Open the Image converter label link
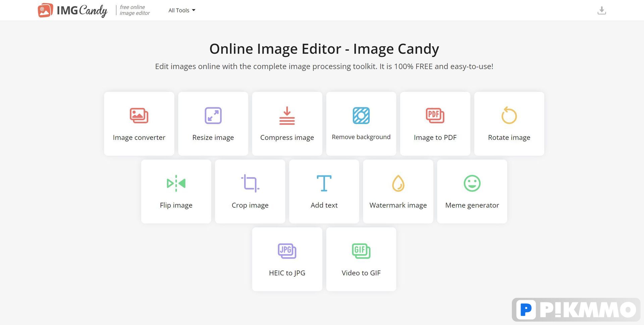Viewport: 644px width, 325px height. (x=139, y=138)
